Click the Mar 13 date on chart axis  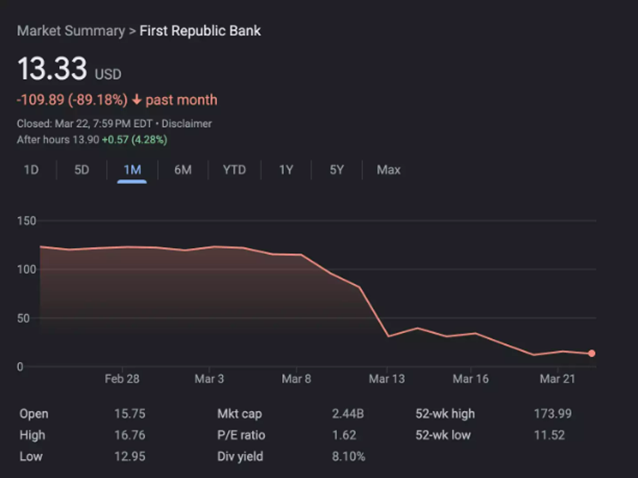pos(386,379)
